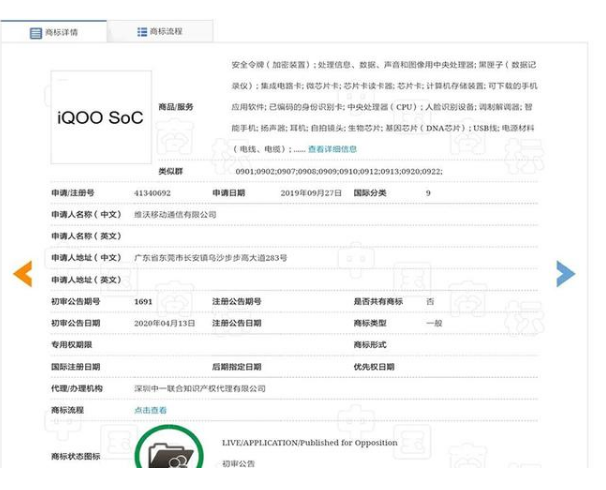Select application number 41340692
The image size is (606, 490).
tap(152, 193)
